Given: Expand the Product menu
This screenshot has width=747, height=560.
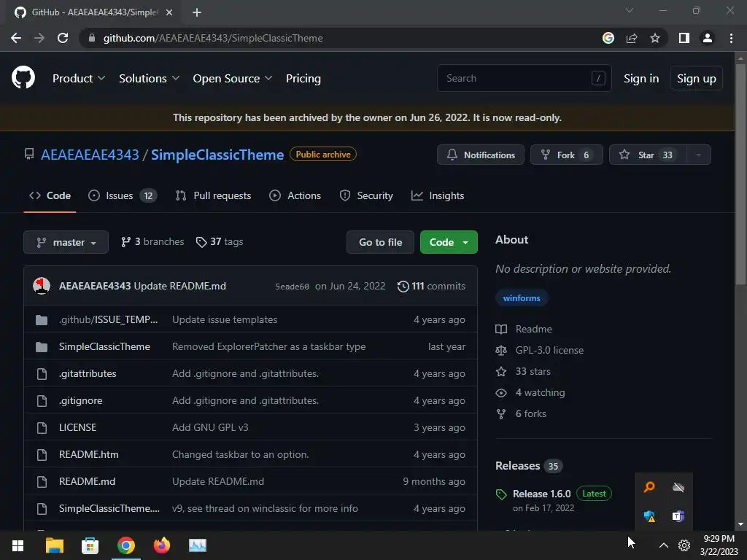Looking at the screenshot, I should coord(79,79).
